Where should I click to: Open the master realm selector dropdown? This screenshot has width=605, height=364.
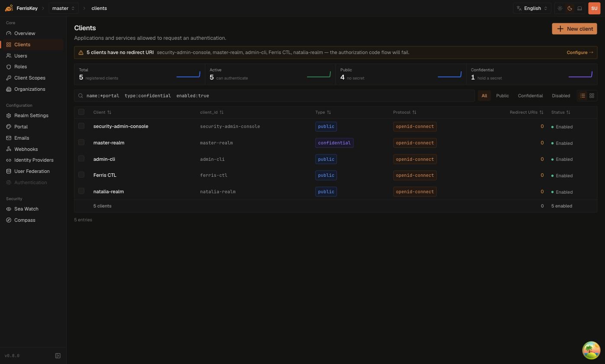(64, 8)
